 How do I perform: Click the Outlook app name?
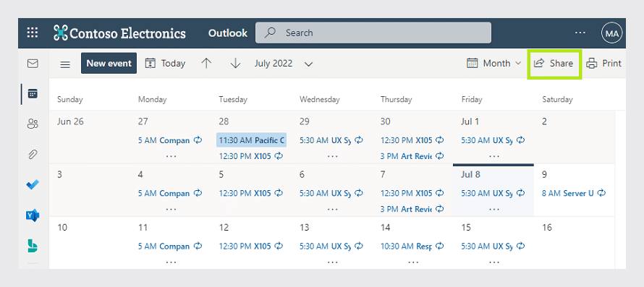pos(228,33)
